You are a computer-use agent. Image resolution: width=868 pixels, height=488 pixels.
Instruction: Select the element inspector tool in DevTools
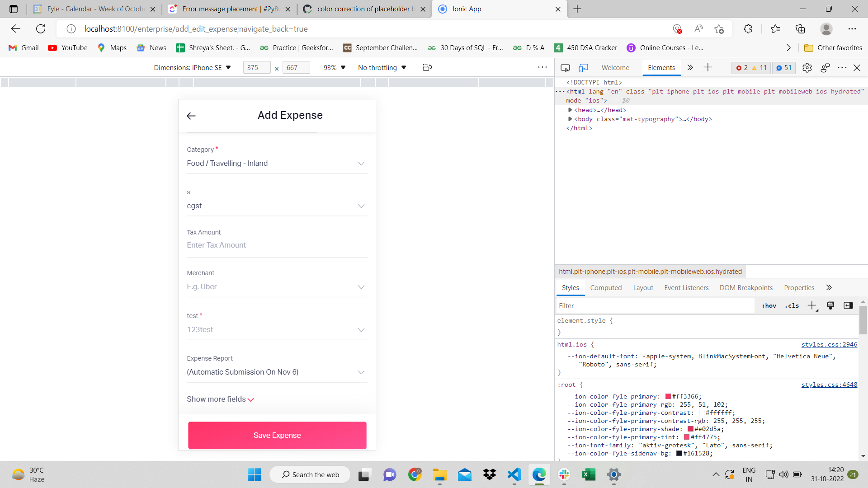565,68
